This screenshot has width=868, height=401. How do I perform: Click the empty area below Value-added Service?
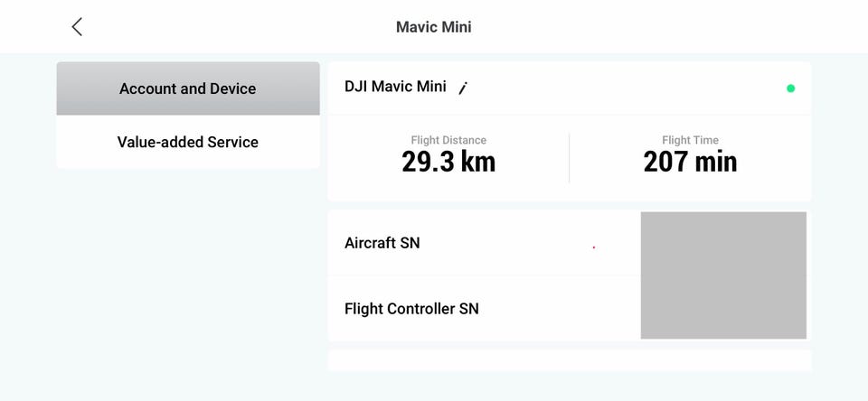pyautogui.click(x=187, y=271)
